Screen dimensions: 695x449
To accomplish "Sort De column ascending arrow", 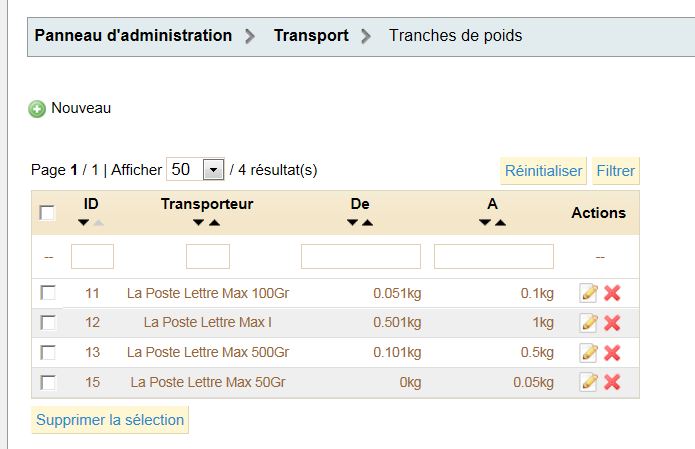I will point(367,223).
